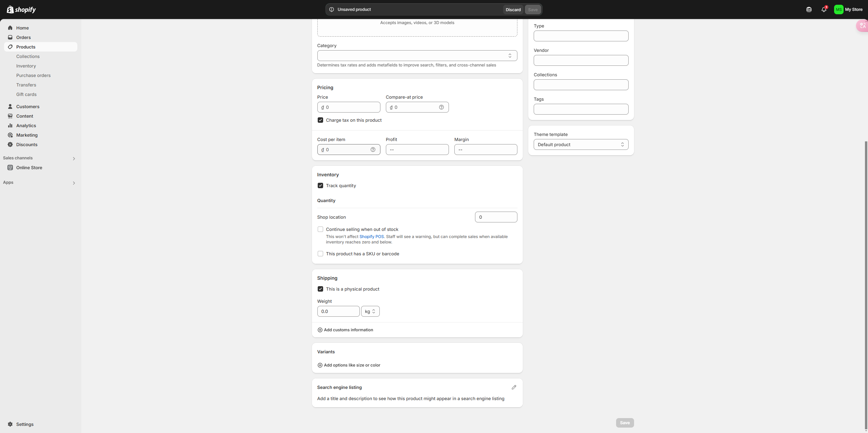The image size is (868, 433).
Task: Uncheck Track quantity
Action: pyautogui.click(x=320, y=185)
